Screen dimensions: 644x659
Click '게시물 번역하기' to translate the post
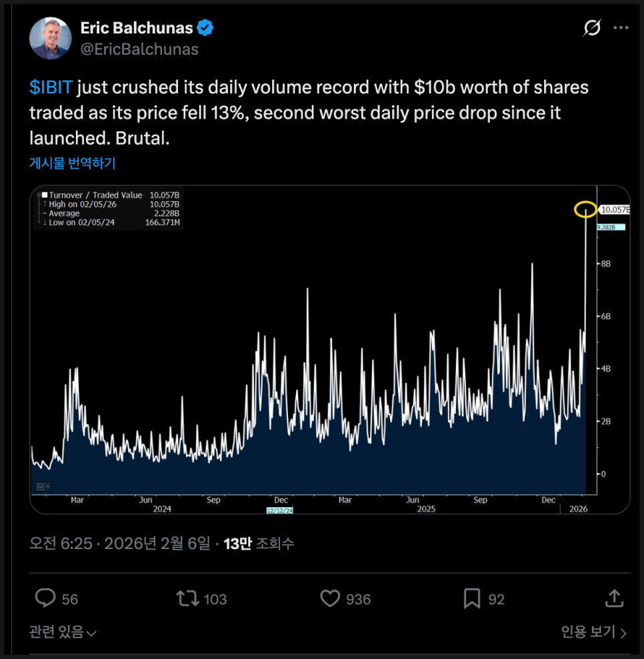[73, 163]
